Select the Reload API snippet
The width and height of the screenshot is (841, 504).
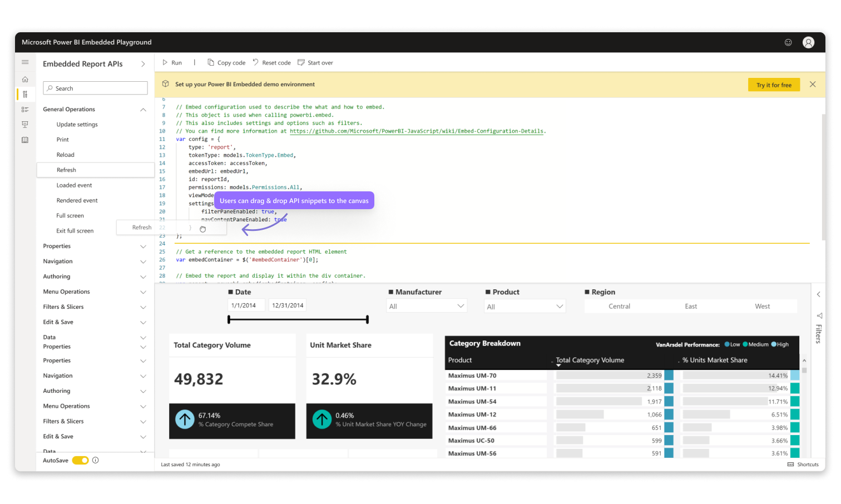click(66, 155)
